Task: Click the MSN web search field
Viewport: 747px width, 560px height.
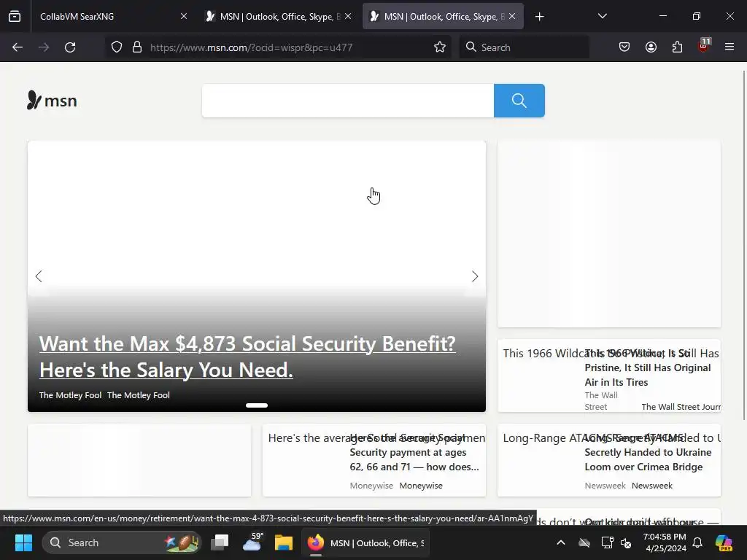Action: [x=348, y=101]
